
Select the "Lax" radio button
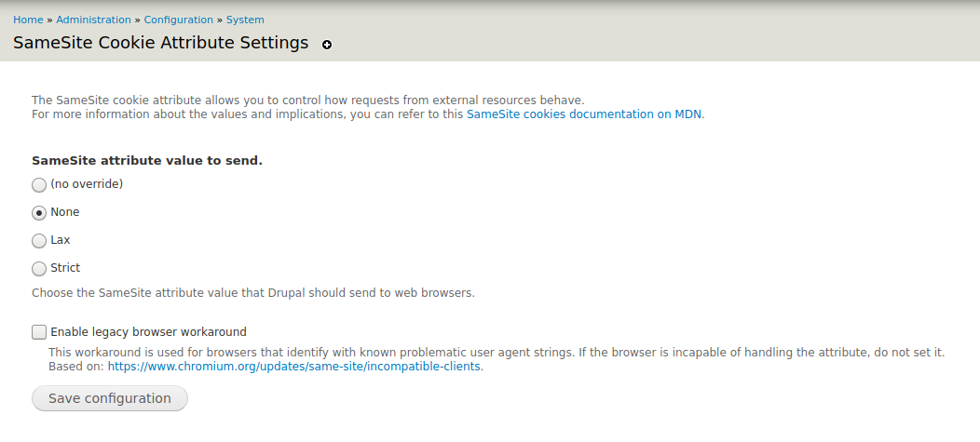click(39, 240)
